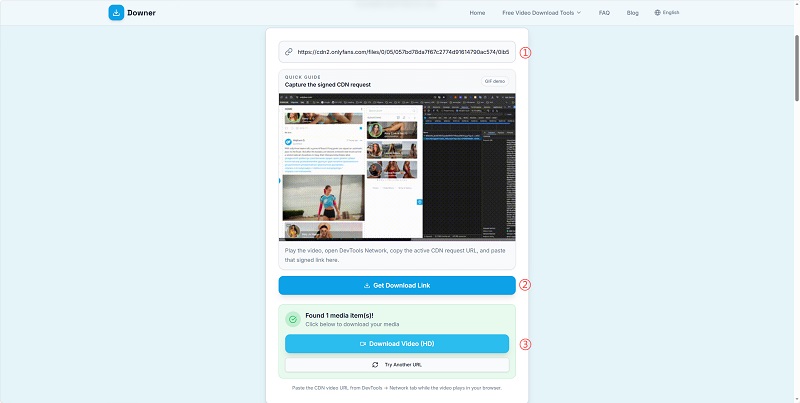Click the link icon in URL field
The image size is (800, 403).
pyautogui.click(x=289, y=52)
